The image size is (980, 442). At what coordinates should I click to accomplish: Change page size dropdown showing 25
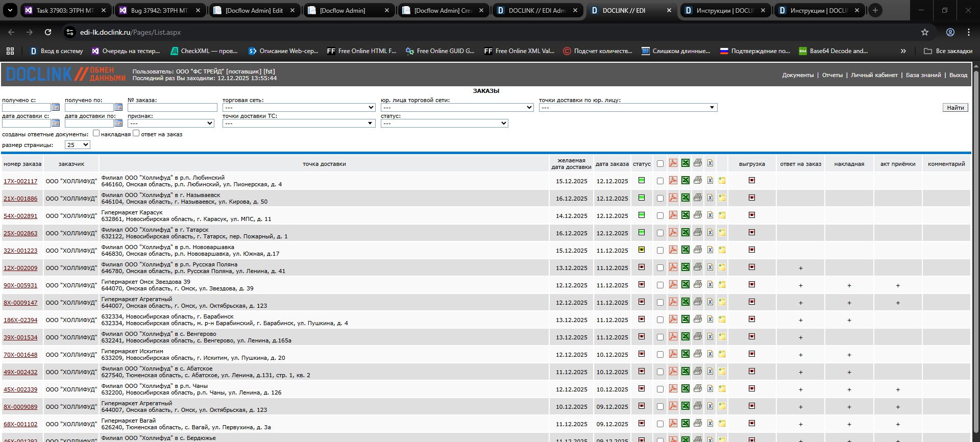78,145
